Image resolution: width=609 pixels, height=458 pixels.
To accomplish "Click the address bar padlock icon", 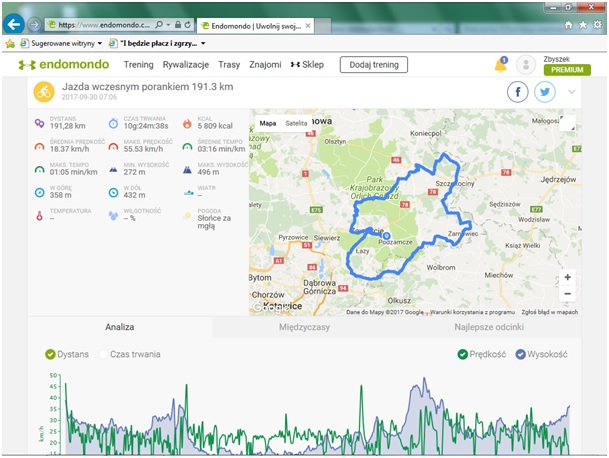I will 177,25.
